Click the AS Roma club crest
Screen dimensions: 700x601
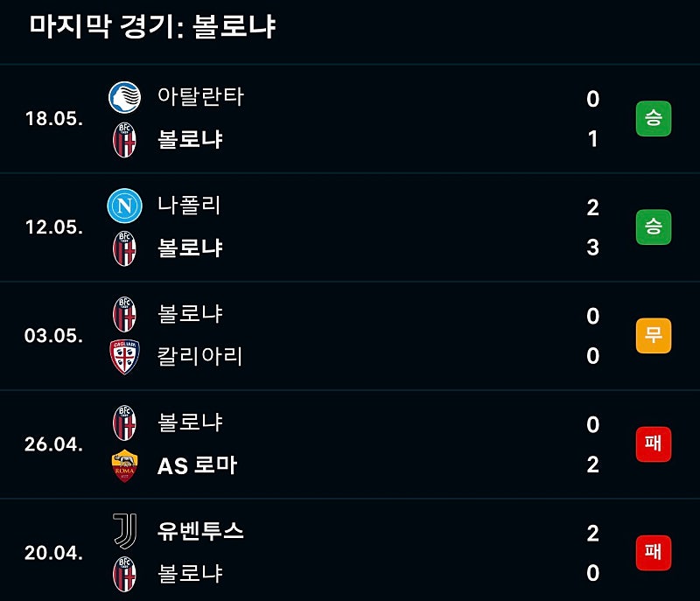coord(124,465)
